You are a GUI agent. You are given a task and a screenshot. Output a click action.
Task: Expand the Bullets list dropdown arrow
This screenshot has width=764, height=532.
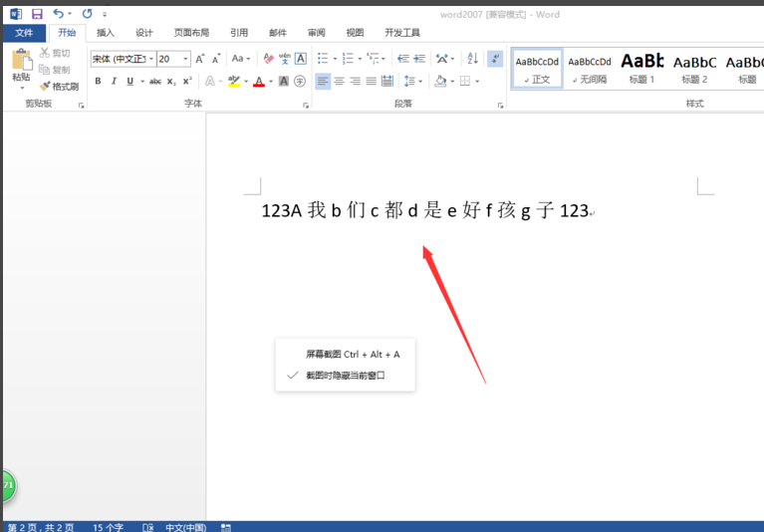336,59
